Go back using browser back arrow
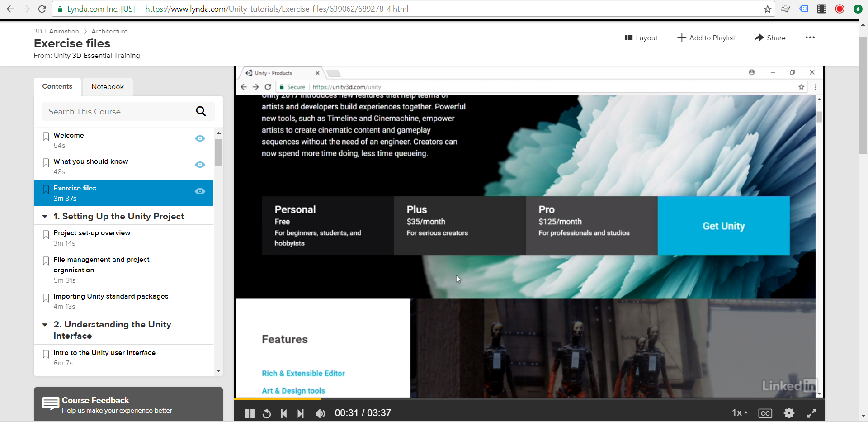The image size is (868, 422). 10,9
